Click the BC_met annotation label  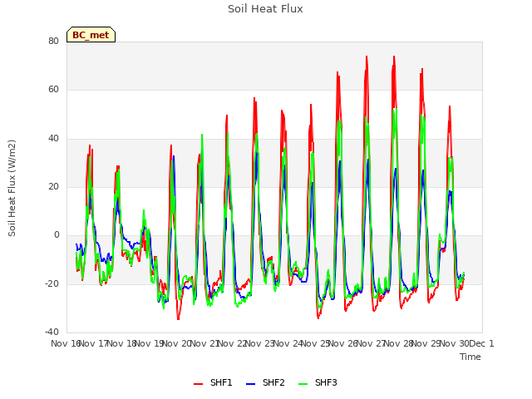pyautogui.click(x=91, y=35)
